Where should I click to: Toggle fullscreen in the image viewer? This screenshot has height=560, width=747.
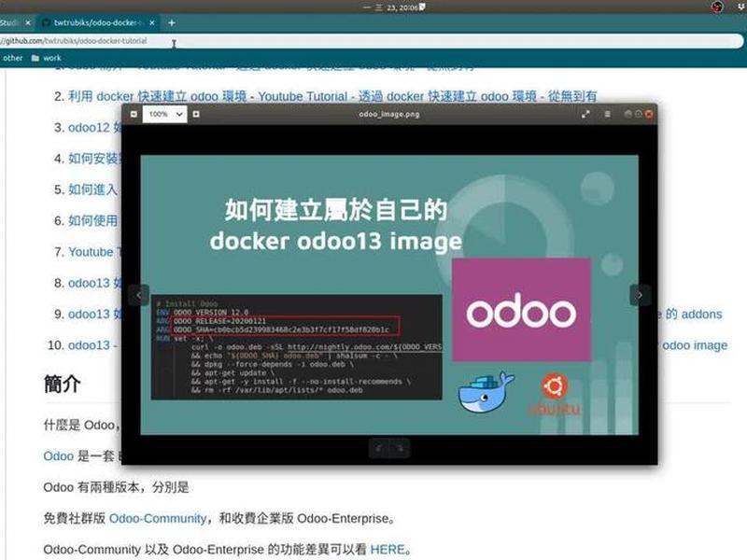click(x=585, y=114)
